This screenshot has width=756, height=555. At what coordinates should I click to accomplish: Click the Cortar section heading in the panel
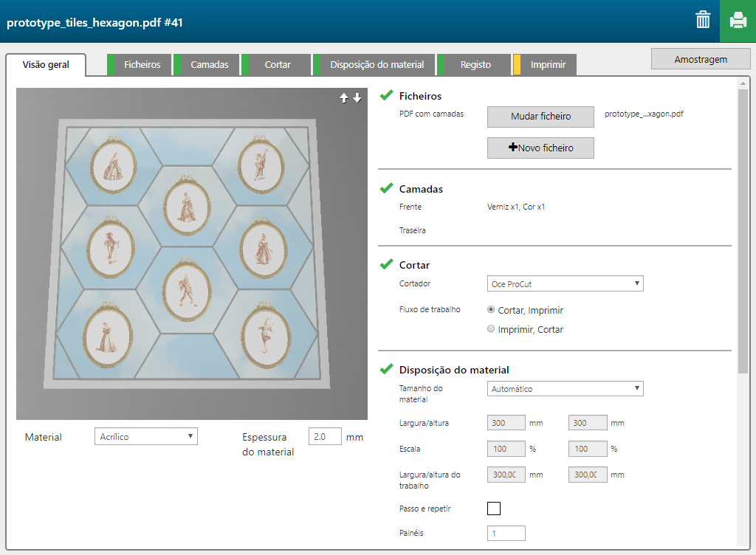click(414, 265)
